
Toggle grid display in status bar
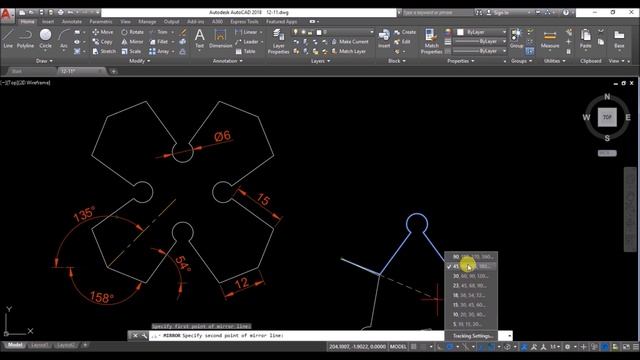[x=414, y=347]
